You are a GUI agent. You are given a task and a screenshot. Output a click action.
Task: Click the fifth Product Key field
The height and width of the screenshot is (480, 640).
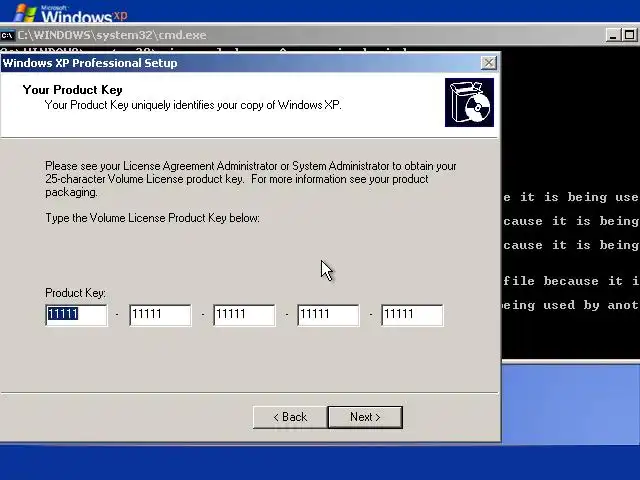tap(412, 315)
